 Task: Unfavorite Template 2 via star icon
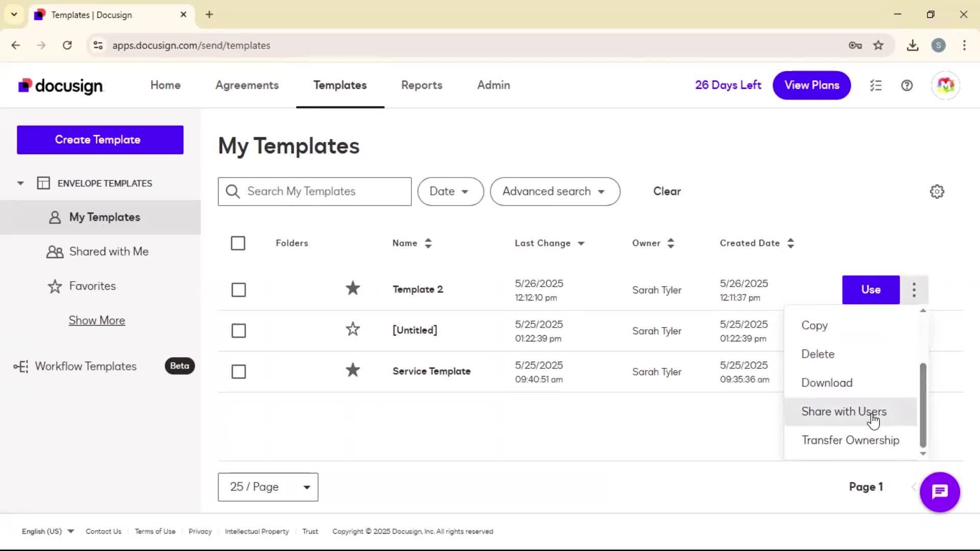[x=353, y=288]
